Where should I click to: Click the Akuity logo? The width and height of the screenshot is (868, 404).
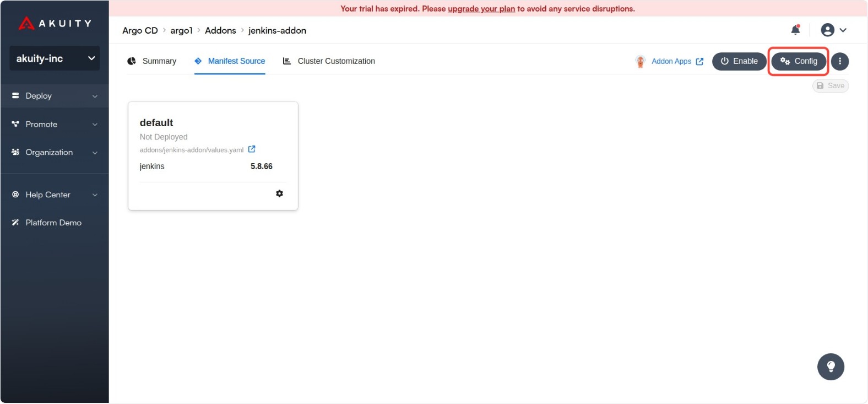55,23
